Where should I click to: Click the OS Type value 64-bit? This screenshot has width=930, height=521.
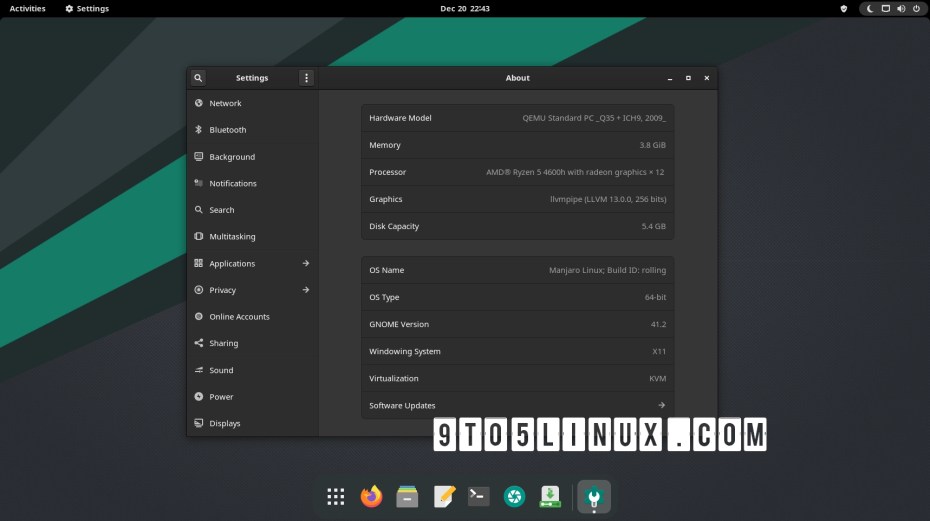[655, 297]
